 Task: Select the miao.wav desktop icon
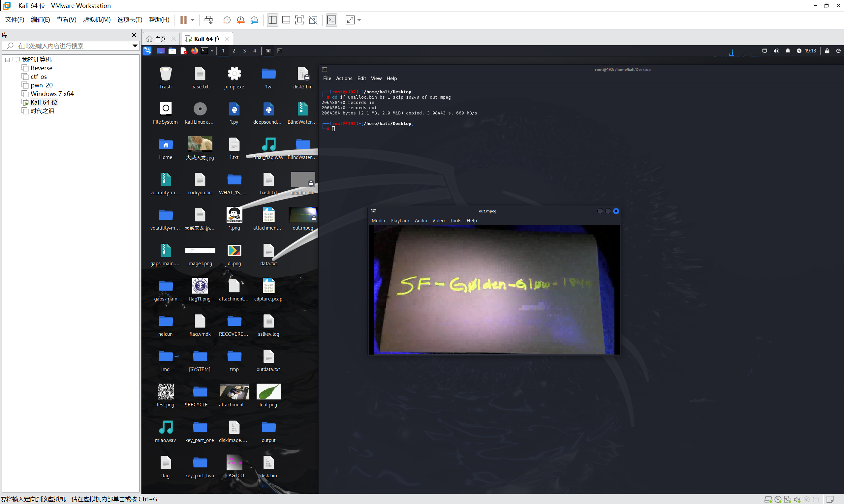(165, 431)
